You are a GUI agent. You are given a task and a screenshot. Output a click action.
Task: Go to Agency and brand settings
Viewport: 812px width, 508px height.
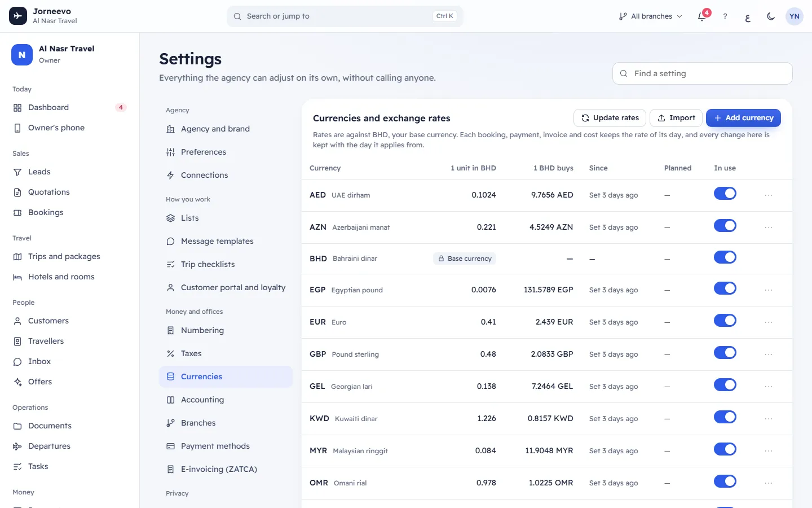point(226,129)
